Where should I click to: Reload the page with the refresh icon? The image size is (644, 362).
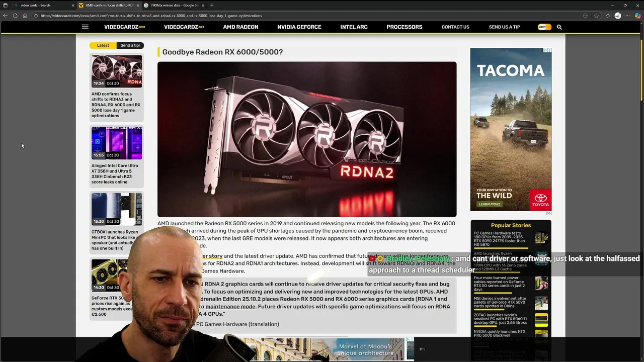coord(15,16)
